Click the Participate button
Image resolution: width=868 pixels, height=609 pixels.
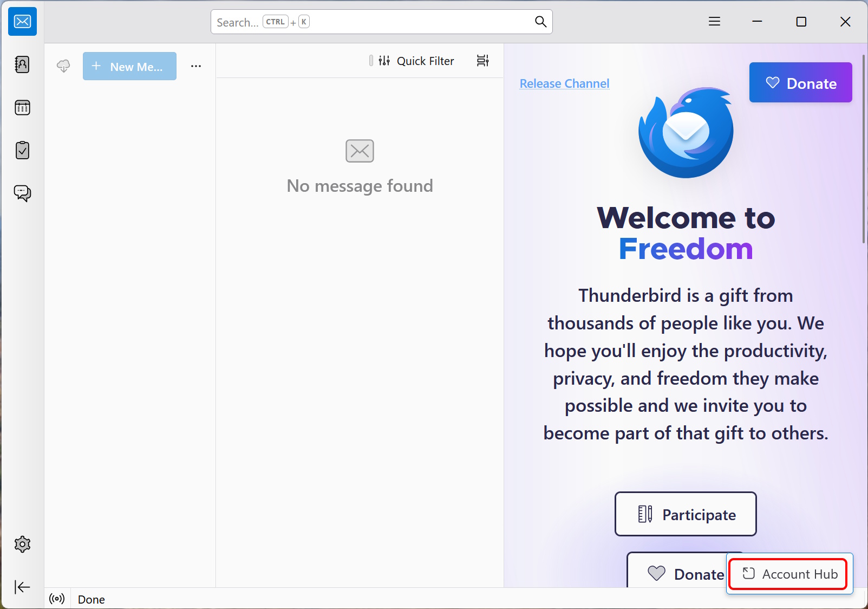click(x=686, y=514)
